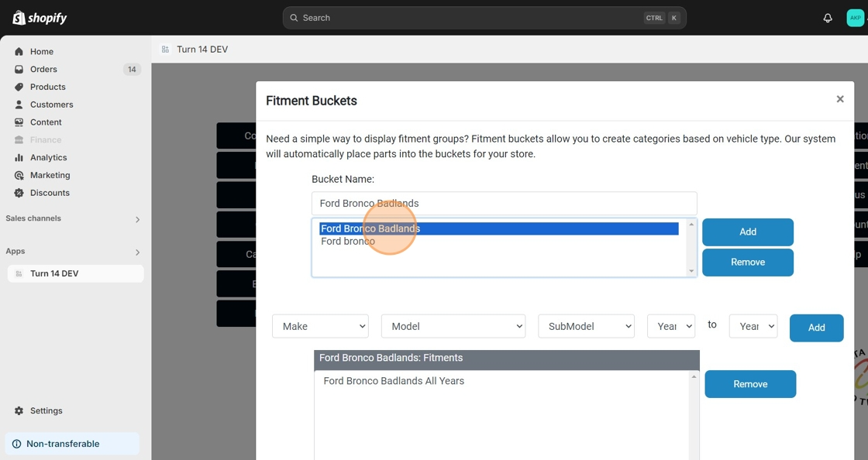Screen dimensions: 868x460
Task: Click the Content icon in sidebar
Action: [x=19, y=122]
